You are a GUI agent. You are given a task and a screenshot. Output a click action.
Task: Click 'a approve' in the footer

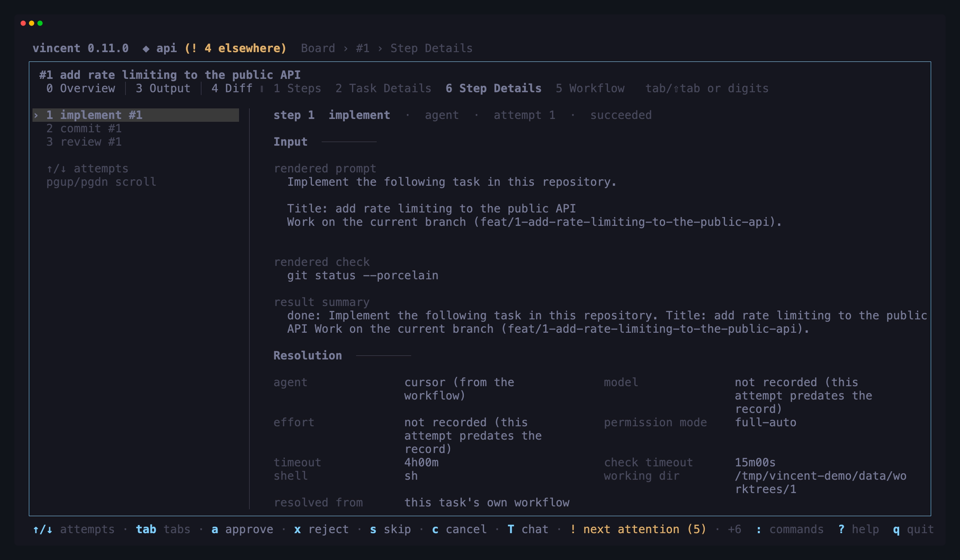click(x=242, y=530)
